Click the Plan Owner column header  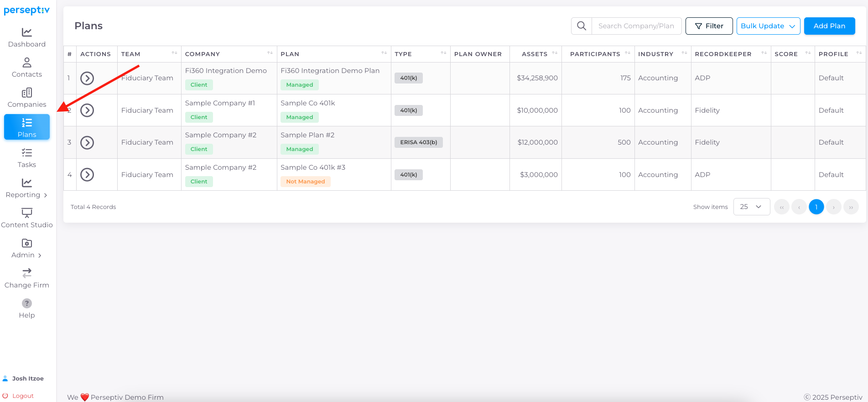(x=478, y=54)
